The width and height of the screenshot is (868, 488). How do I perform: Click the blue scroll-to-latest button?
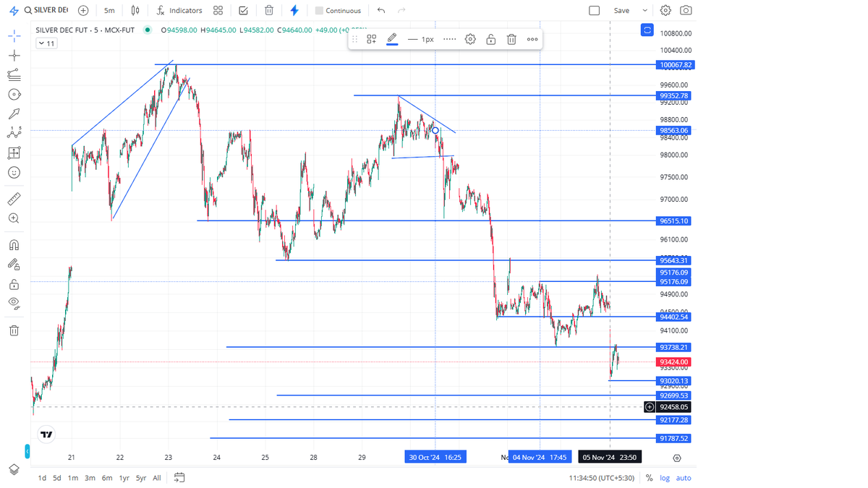click(x=647, y=30)
